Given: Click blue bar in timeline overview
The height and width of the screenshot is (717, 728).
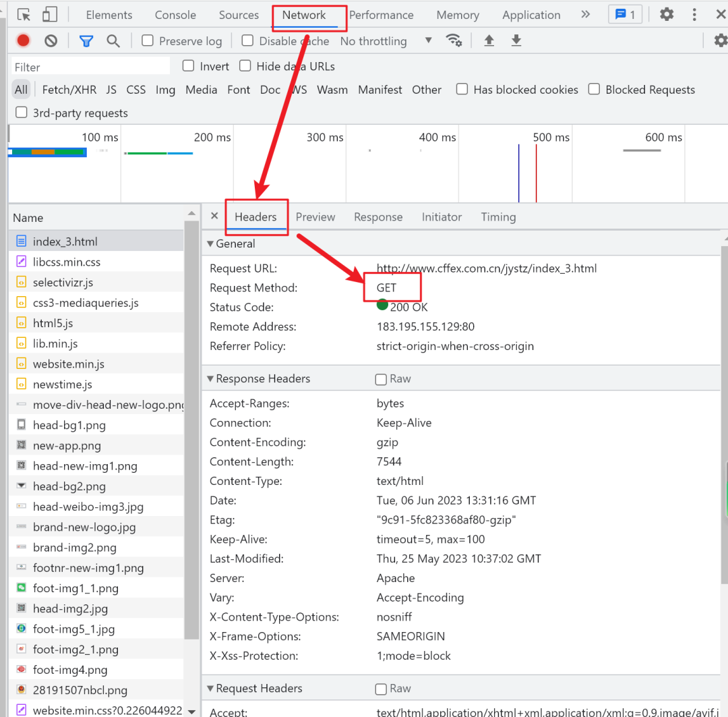Looking at the screenshot, I should [47, 152].
